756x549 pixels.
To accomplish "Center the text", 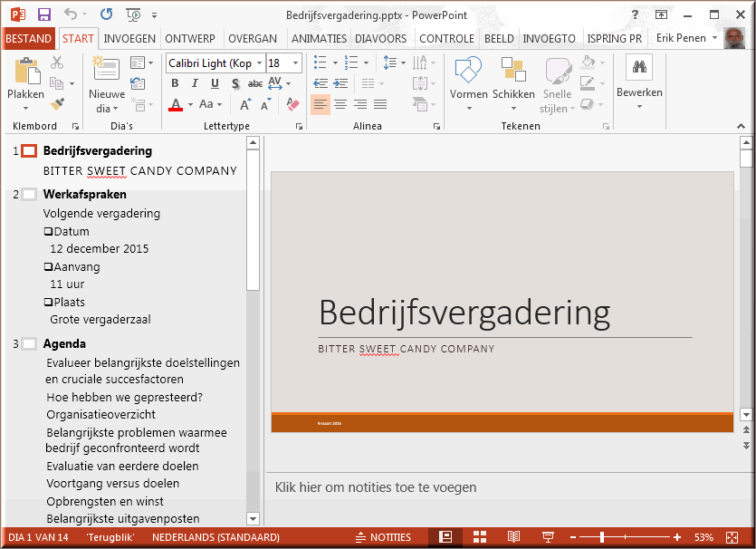I will coord(340,104).
